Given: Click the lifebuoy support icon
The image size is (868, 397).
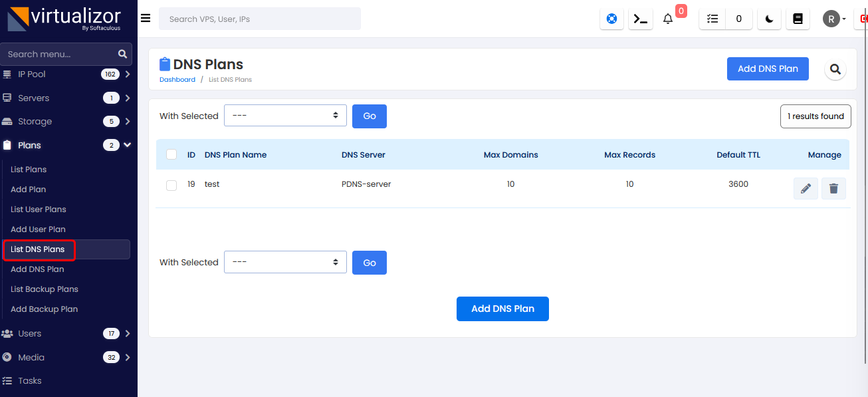Looking at the screenshot, I should (x=611, y=19).
